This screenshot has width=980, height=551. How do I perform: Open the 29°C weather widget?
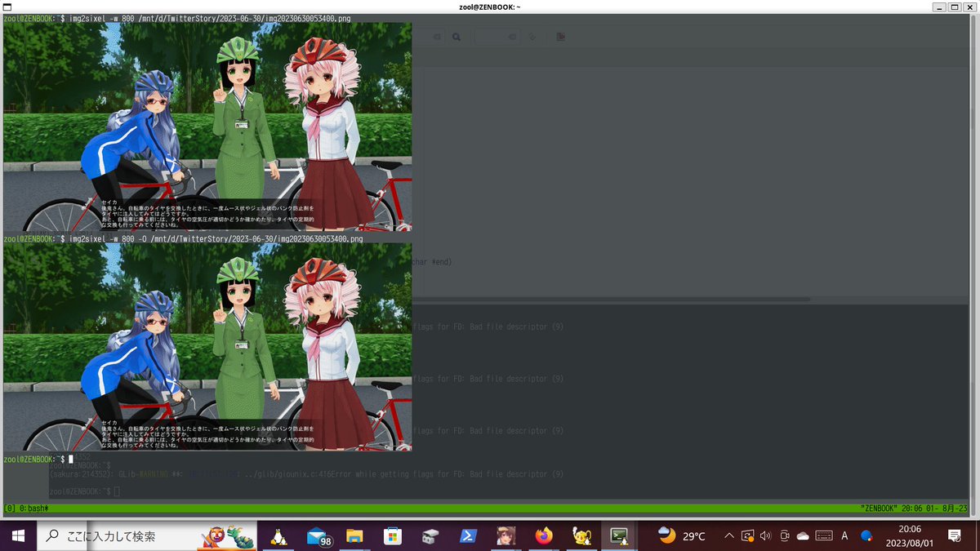point(682,536)
